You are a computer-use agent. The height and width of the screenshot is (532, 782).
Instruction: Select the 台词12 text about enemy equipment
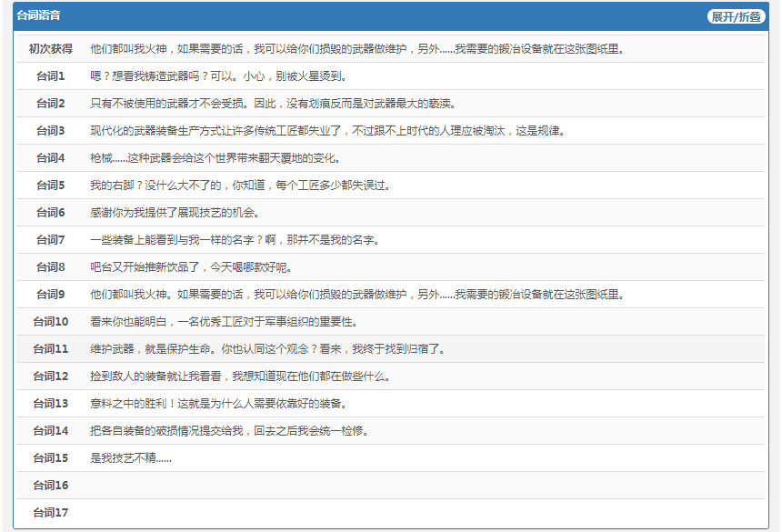pyautogui.click(x=240, y=376)
